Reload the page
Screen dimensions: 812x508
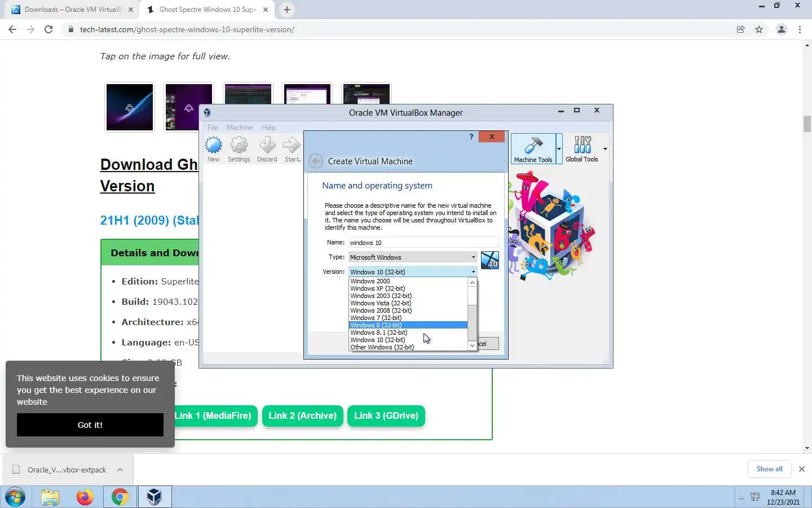click(x=48, y=29)
